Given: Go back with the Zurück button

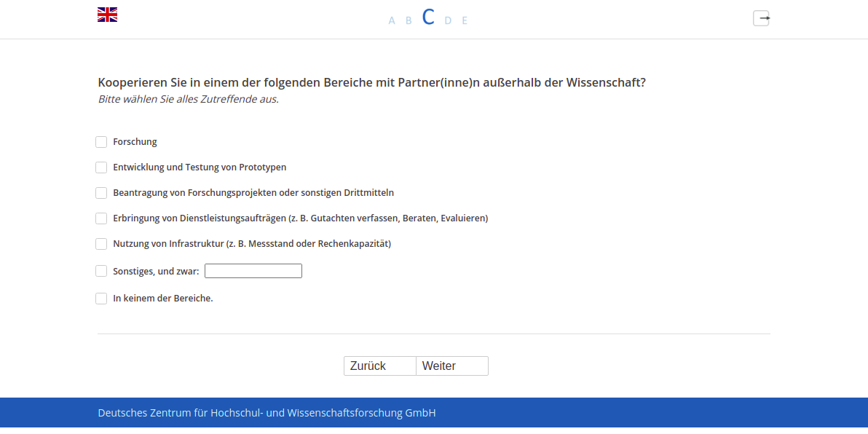Looking at the screenshot, I should (x=380, y=366).
